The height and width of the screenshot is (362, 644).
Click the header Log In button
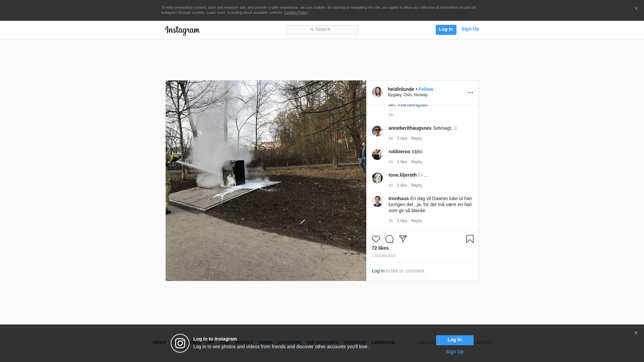(x=446, y=30)
